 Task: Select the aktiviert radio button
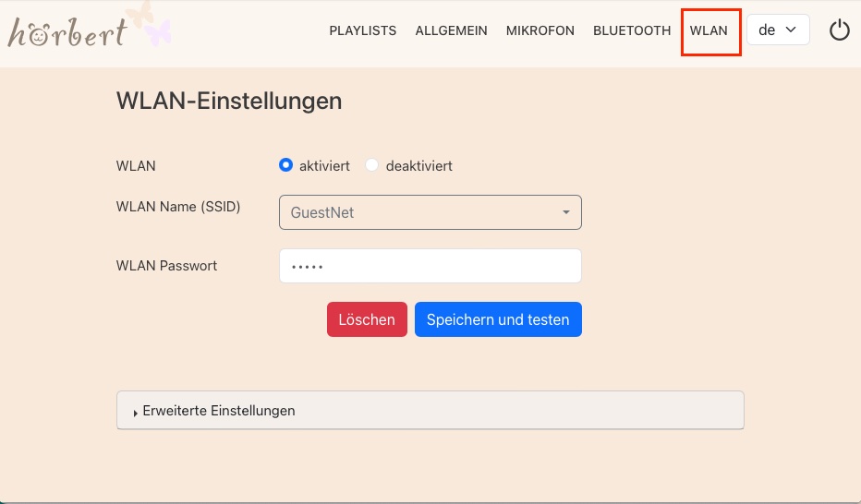[x=285, y=166]
